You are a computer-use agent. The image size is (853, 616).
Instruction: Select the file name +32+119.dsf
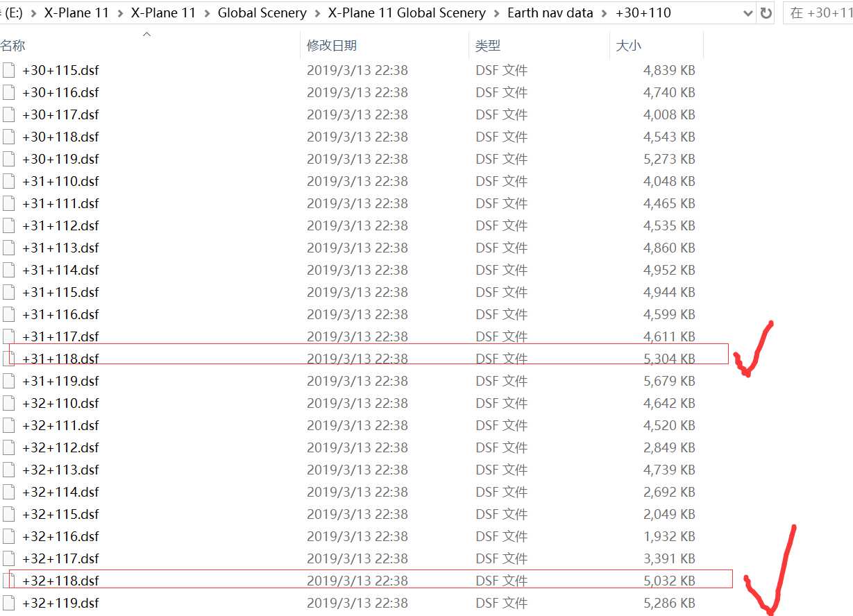60,603
